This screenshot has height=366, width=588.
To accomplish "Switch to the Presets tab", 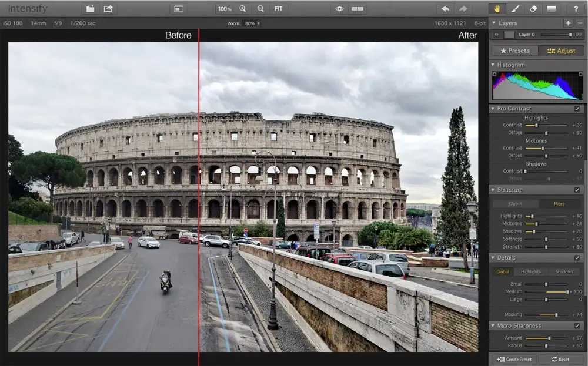I will 515,51.
